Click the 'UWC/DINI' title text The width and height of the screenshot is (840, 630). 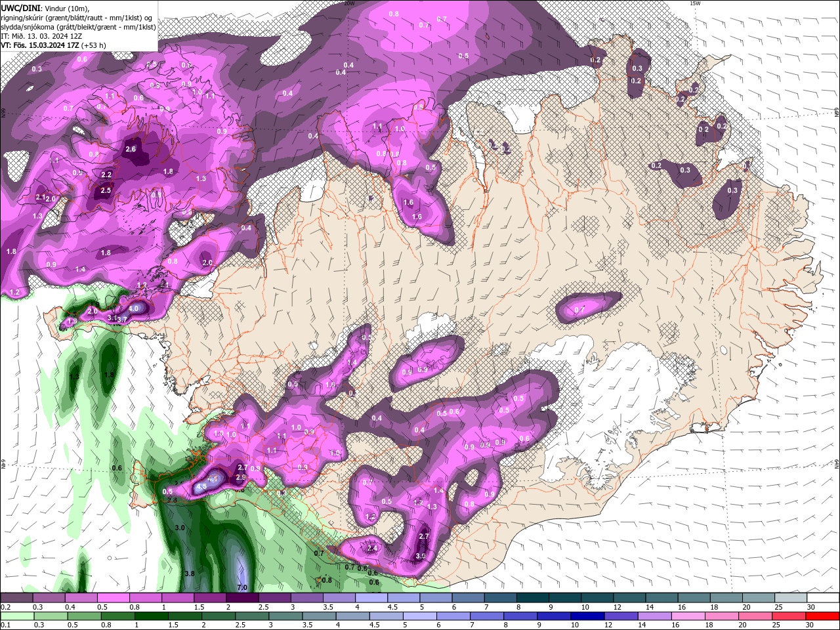tap(20, 7)
